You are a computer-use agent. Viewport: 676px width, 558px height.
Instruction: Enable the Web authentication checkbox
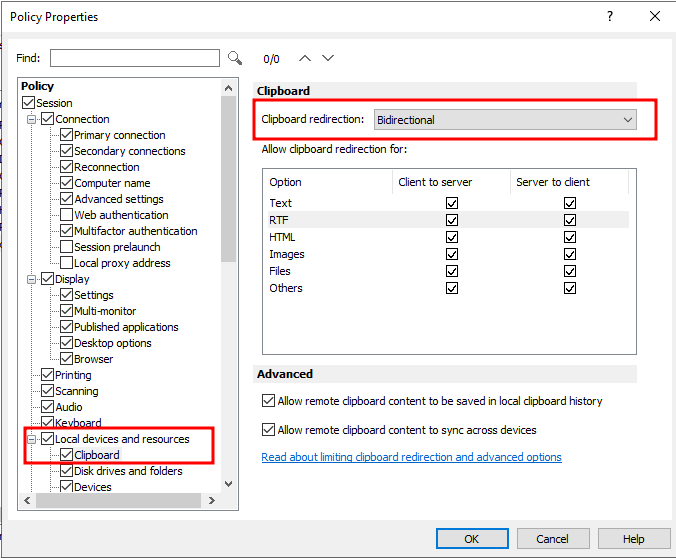66,215
